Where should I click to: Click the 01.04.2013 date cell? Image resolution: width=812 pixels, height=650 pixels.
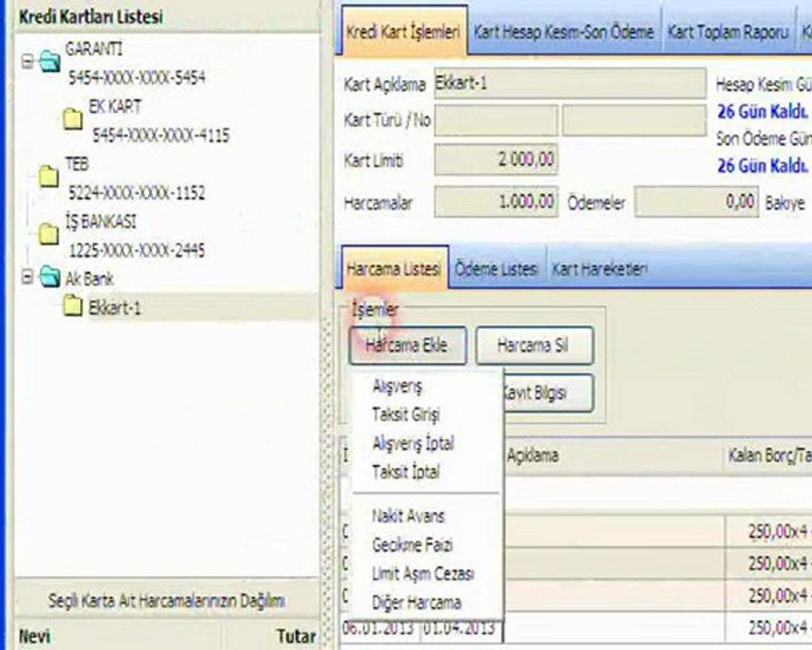point(460,628)
